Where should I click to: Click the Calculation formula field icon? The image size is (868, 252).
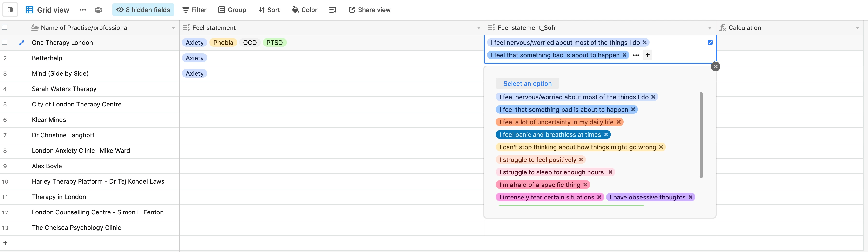[x=722, y=28]
